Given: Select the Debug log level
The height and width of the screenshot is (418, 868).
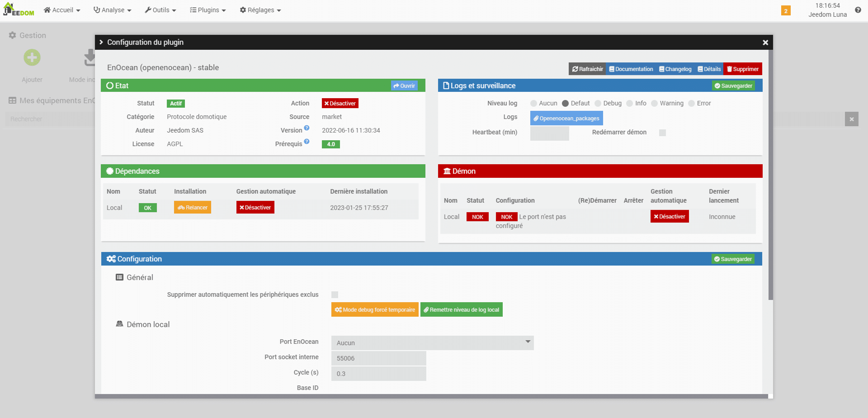Looking at the screenshot, I should 598,104.
